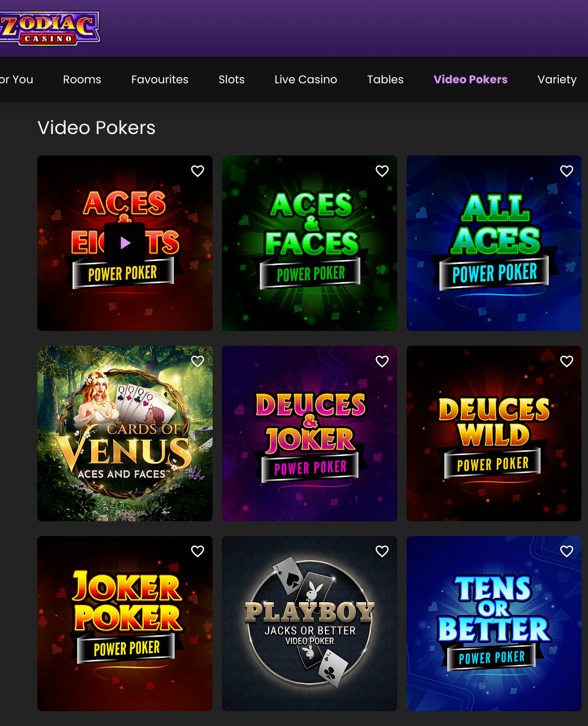Viewport: 588px width, 726px height.
Task: Select the Tables category
Action: (x=385, y=79)
